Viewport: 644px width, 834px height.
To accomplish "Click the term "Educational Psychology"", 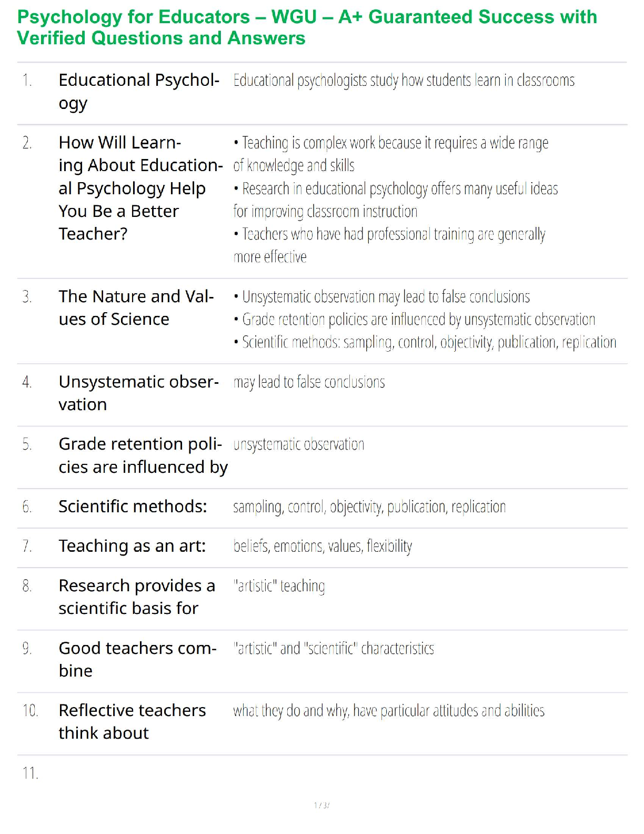I will click(139, 92).
